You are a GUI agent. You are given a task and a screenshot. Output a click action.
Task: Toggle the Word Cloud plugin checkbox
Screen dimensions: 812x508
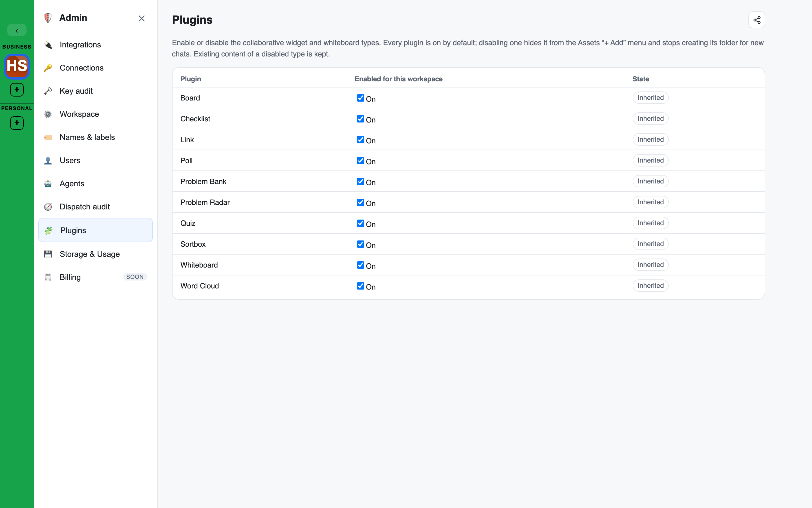pyautogui.click(x=360, y=286)
